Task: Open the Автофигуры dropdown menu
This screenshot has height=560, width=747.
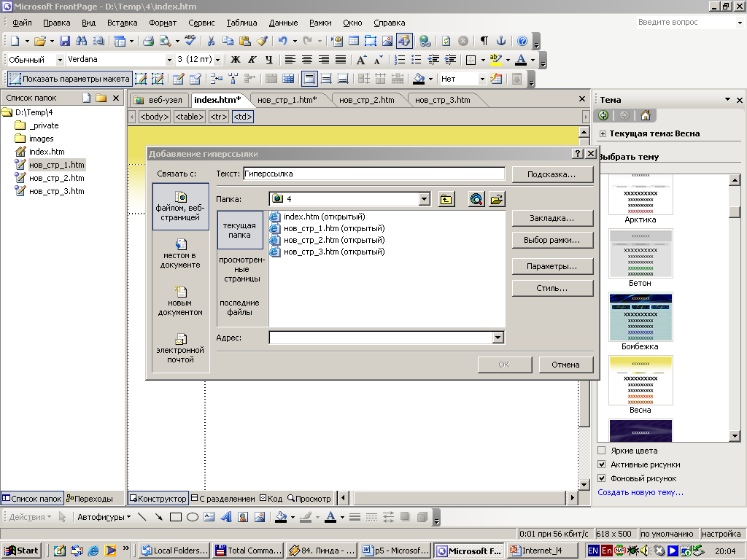Action: click(x=104, y=517)
